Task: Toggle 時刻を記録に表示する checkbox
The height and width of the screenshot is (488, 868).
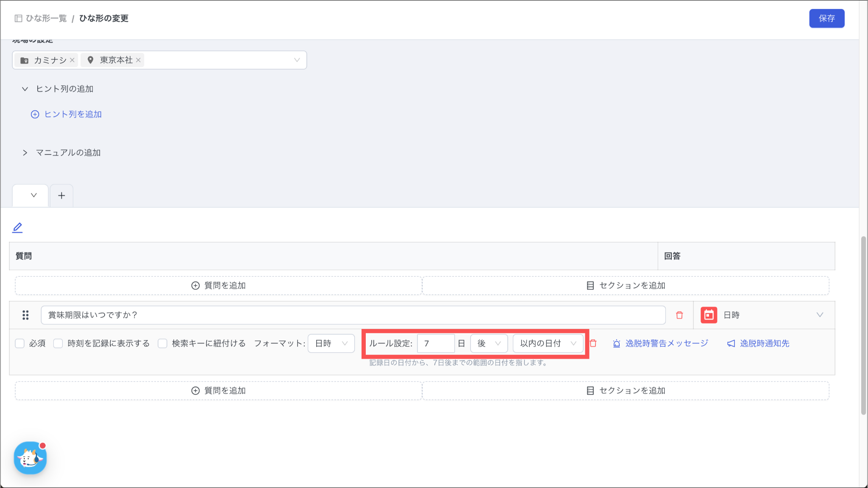Action: point(58,343)
